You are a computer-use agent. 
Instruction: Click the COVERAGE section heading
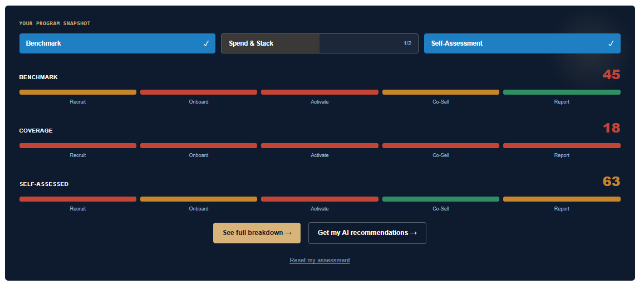[x=36, y=131]
